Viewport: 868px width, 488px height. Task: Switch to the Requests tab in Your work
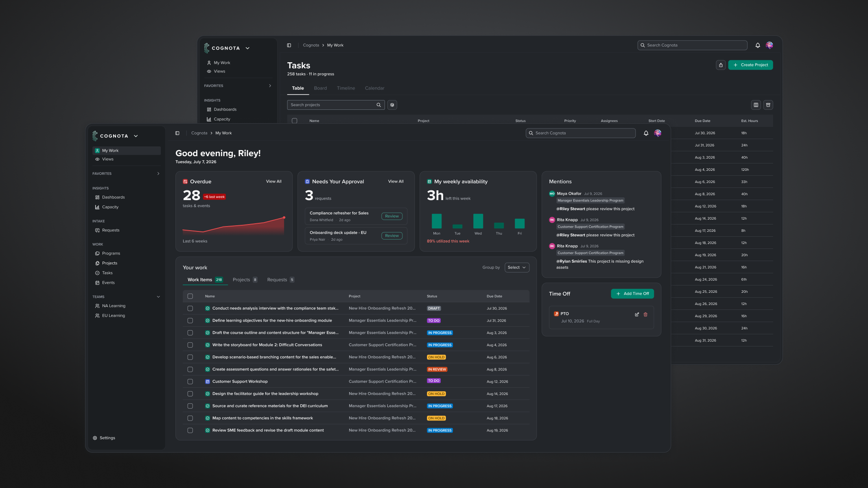[x=281, y=280]
